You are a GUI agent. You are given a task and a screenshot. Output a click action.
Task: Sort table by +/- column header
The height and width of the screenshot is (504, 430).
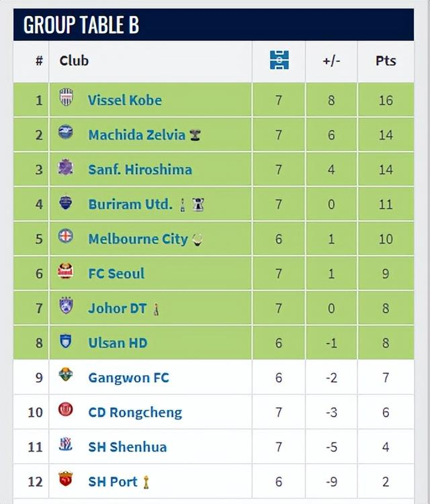pyautogui.click(x=331, y=60)
